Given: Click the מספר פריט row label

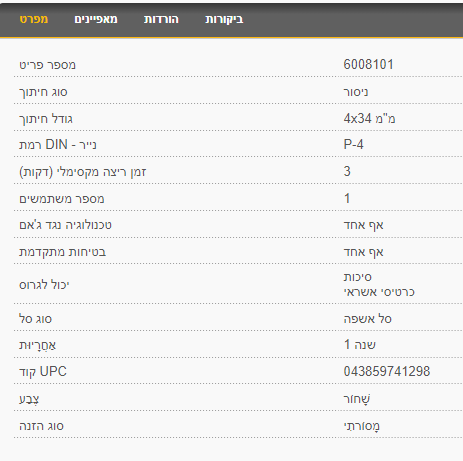Looking at the screenshot, I should tap(47, 65).
